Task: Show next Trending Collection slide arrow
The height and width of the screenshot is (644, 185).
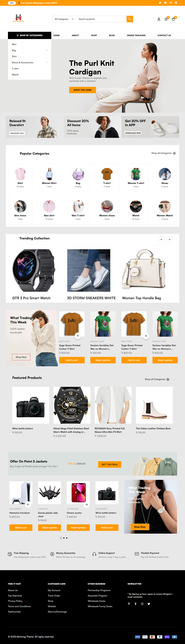Action: click(170, 239)
